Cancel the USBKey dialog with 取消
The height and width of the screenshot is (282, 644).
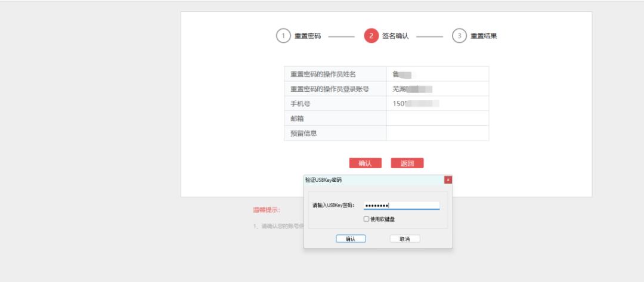[x=404, y=238]
